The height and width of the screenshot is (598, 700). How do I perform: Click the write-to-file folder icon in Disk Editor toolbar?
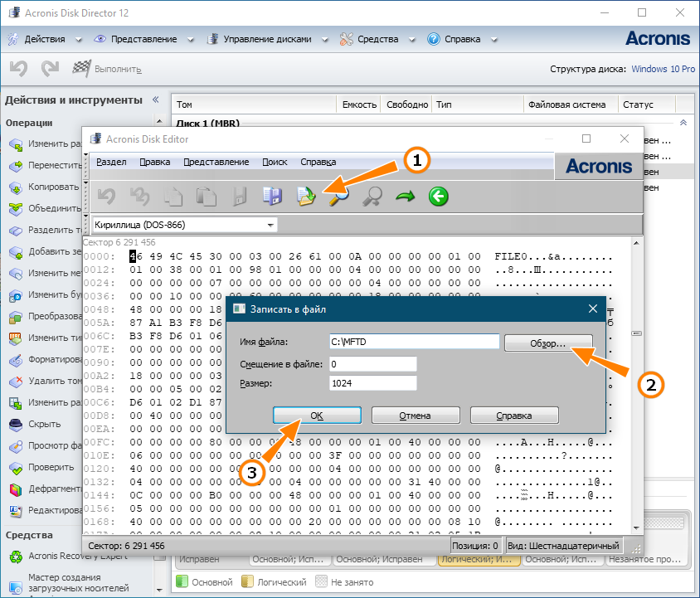[306, 196]
